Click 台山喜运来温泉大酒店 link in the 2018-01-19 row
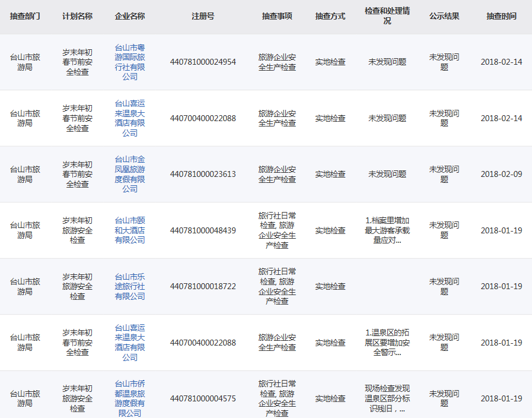This screenshot has width=532, height=418. click(129, 343)
